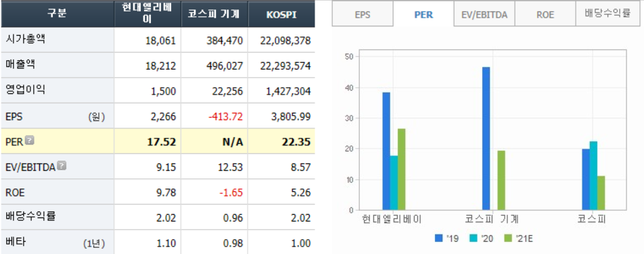The height and width of the screenshot is (254, 644).
Task: Click EV/EBITDA value 9.15
Action: (166, 168)
